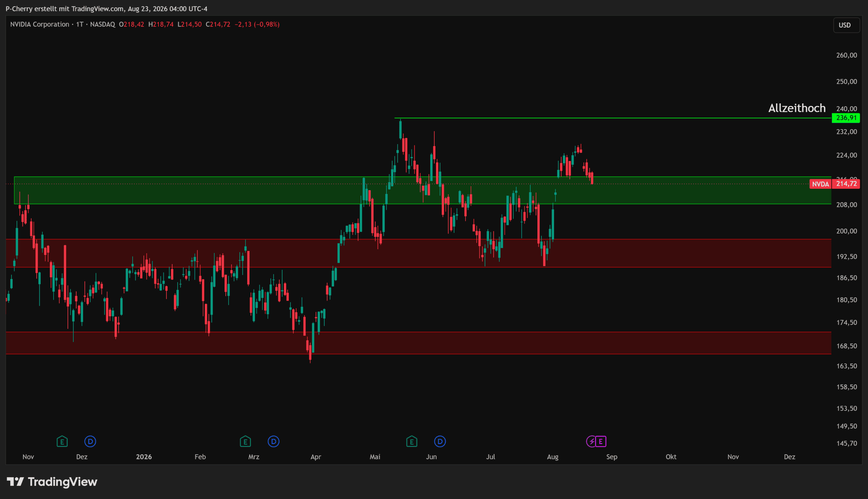Click the open value O218,42
This screenshot has height=499, width=868.
pos(132,24)
